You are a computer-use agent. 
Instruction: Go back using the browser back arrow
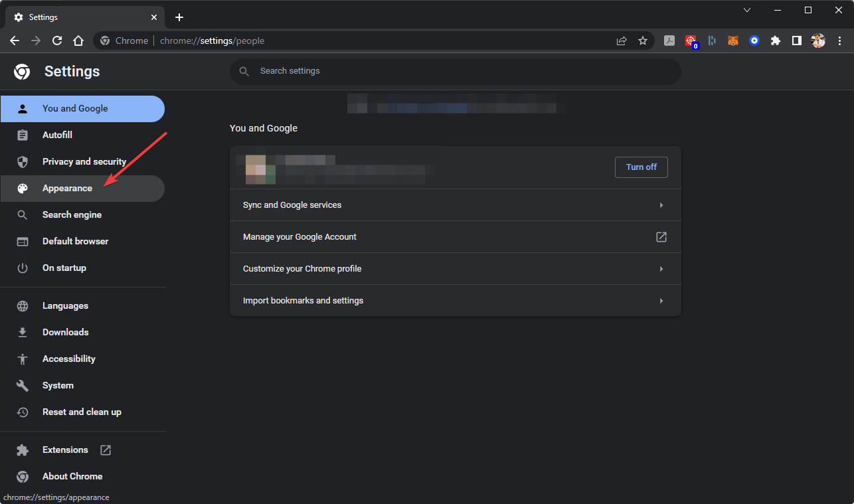[15, 41]
